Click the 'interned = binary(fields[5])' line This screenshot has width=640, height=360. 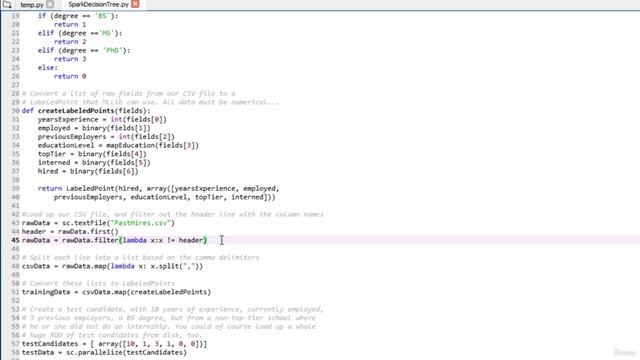94,162
